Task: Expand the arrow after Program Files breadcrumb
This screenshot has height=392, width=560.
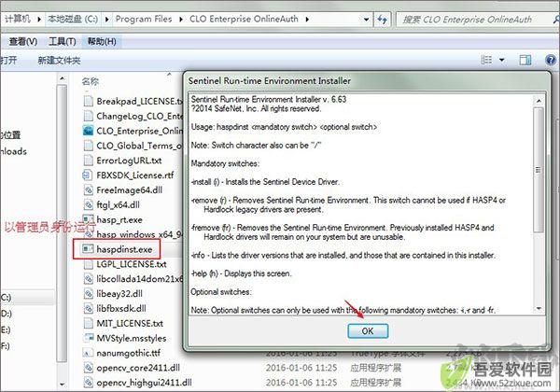Action: click(181, 20)
